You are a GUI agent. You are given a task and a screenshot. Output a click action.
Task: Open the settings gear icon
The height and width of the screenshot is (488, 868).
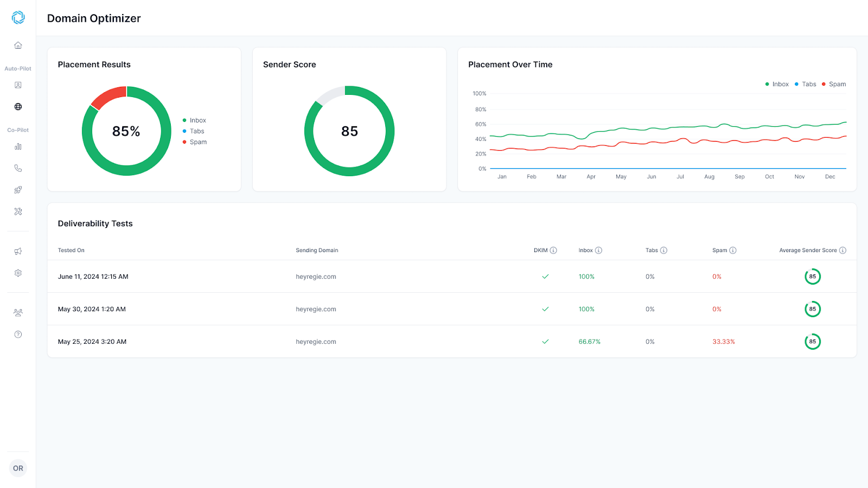[18, 273]
